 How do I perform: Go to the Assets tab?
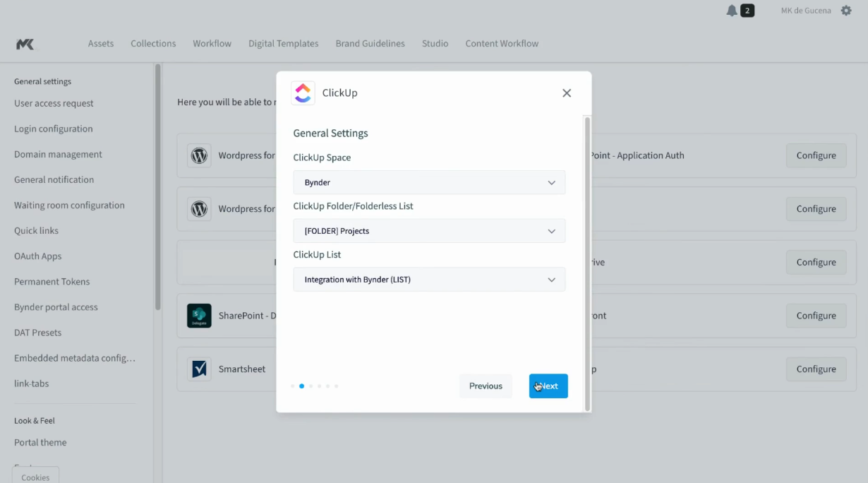pyautogui.click(x=101, y=44)
